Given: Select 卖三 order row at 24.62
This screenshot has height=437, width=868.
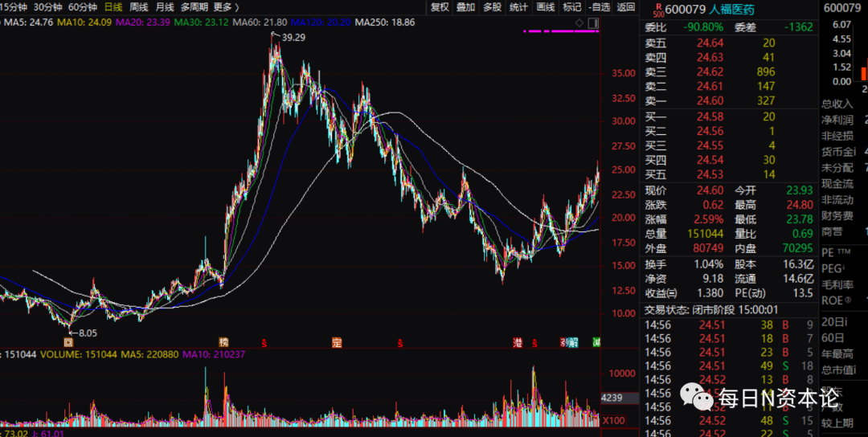Looking at the screenshot, I should [730, 72].
